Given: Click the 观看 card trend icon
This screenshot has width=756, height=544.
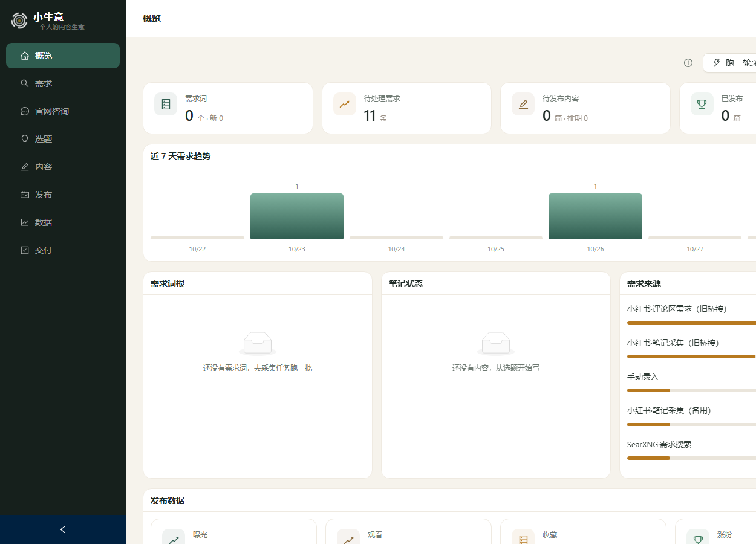Looking at the screenshot, I should click(348, 537).
